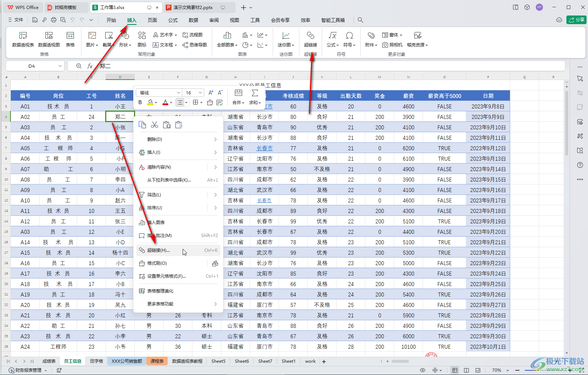Switch to page layout view icon
This screenshot has width=588, height=375.
point(467,370)
